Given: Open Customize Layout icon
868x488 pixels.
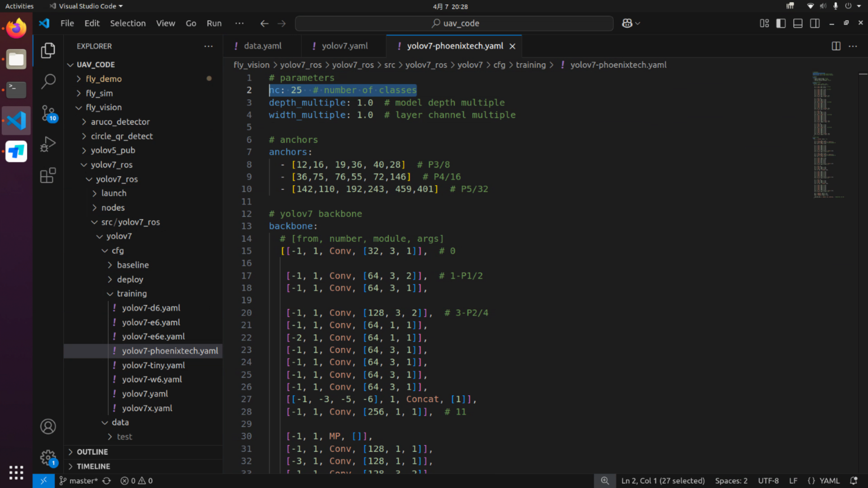Looking at the screenshot, I should [x=764, y=23].
